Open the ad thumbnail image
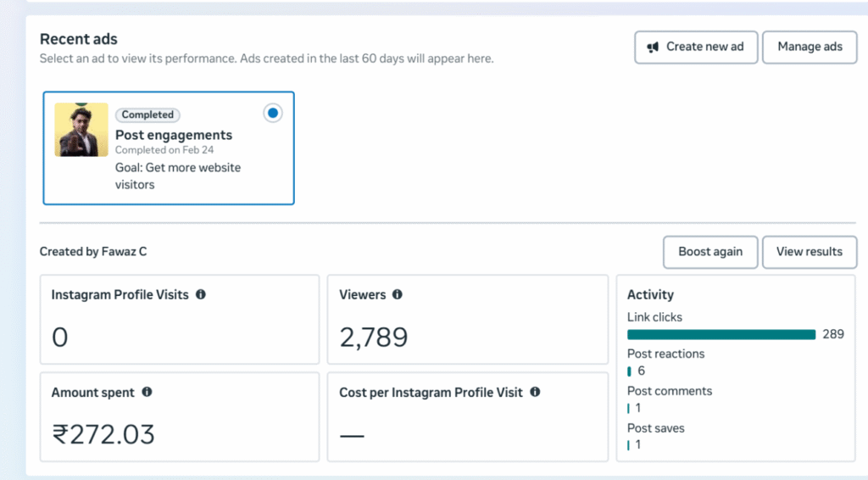The width and height of the screenshot is (868, 480). tap(81, 130)
